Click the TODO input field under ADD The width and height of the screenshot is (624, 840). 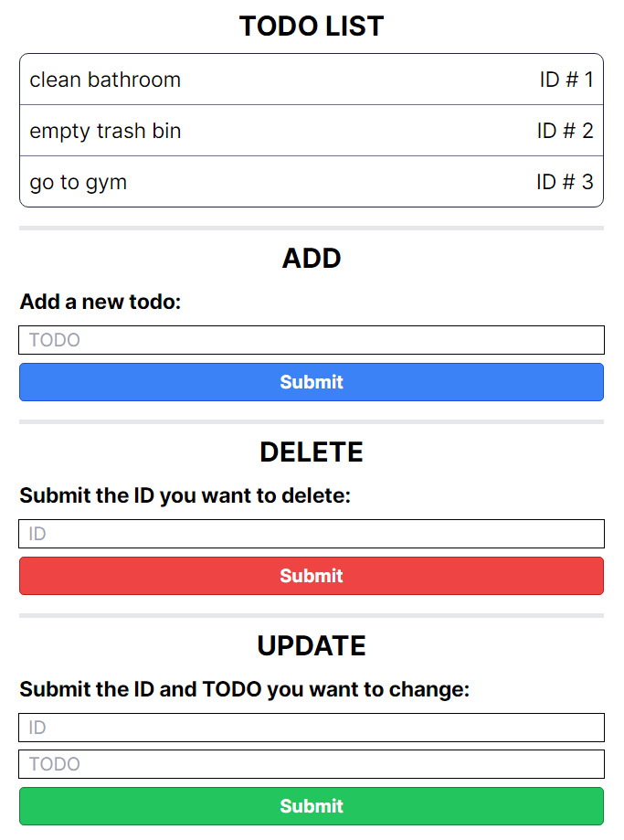pyautogui.click(x=312, y=339)
